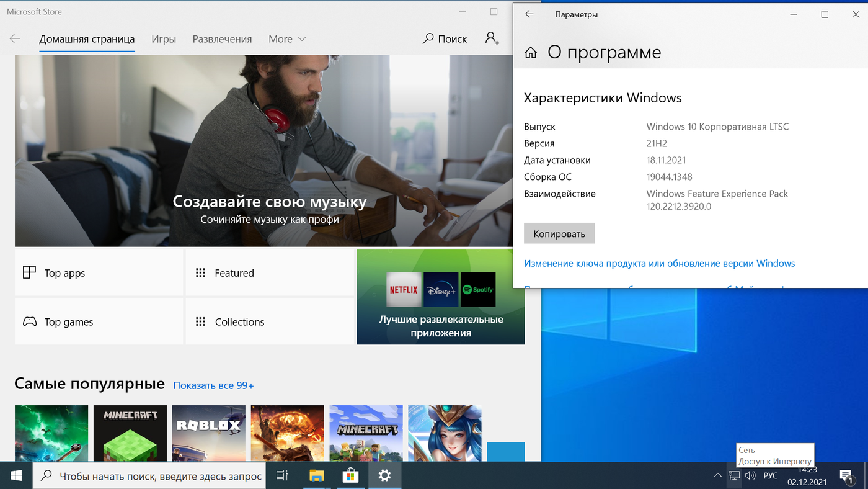The height and width of the screenshot is (489, 868).
Task: Open the Windows Start menu
Action: point(16,475)
